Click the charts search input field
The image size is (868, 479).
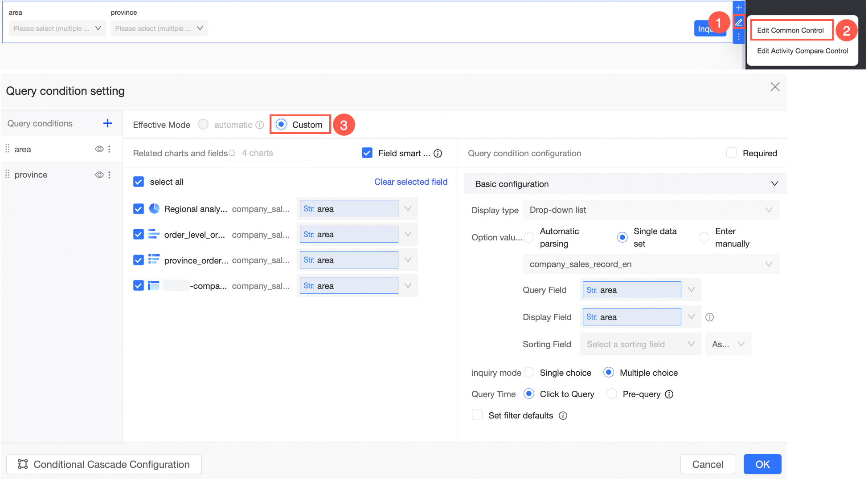click(x=272, y=153)
